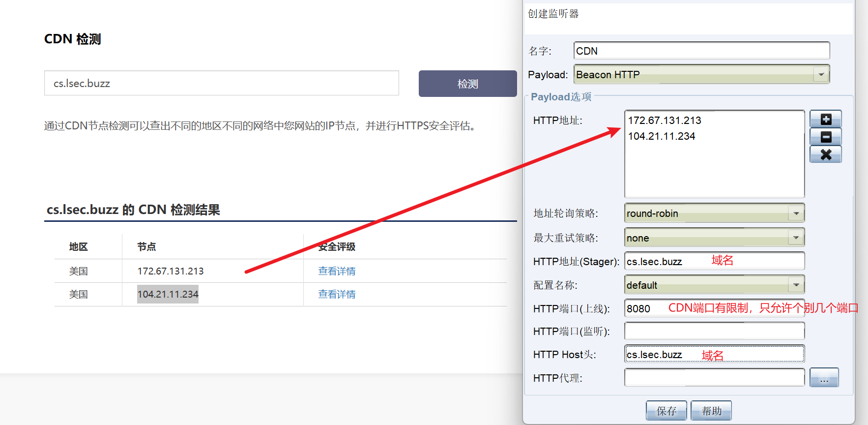The image size is (868, 425).
Task: Click the listener name field containing CDN
Action: pyautogui.click(x=701, y=51)
